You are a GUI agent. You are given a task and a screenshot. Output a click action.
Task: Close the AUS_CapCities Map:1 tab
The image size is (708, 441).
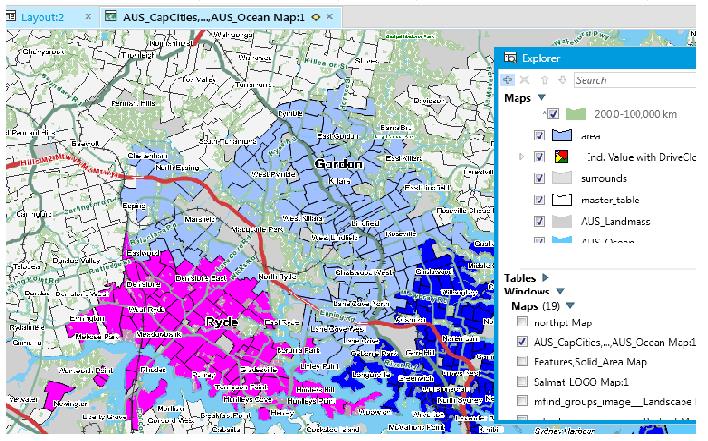(330, 17)
